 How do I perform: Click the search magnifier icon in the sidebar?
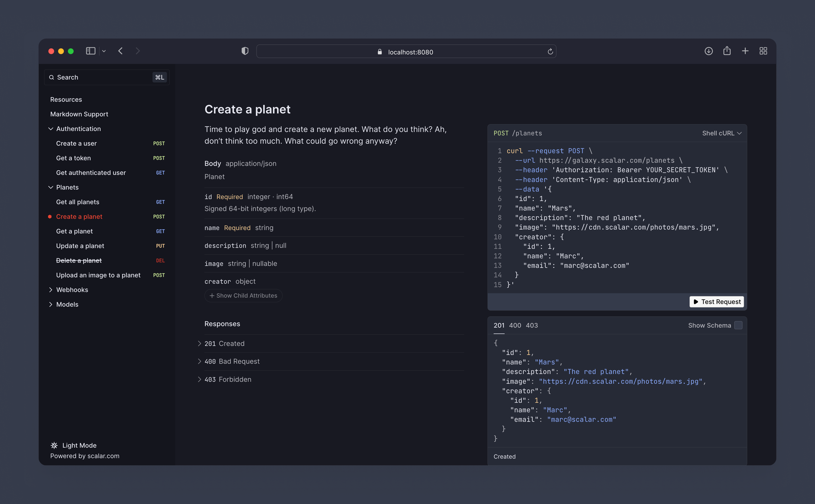pos(52,77)
